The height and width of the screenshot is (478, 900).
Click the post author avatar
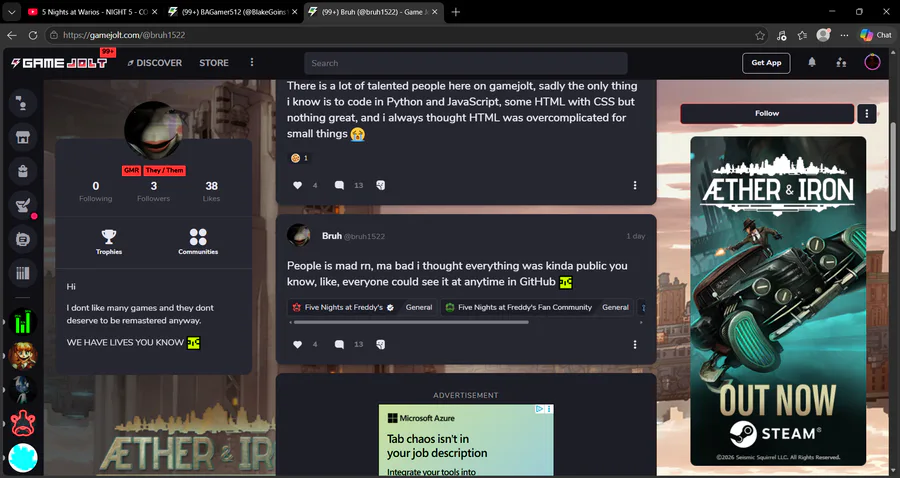tap(298, 236)
